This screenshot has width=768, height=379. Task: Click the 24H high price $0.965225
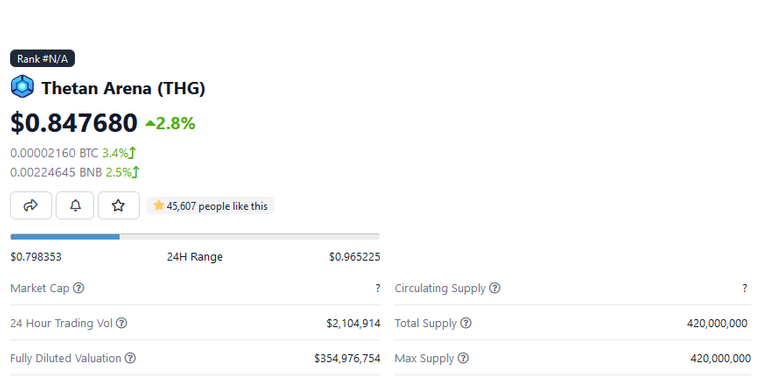click(x=355, y=257)
